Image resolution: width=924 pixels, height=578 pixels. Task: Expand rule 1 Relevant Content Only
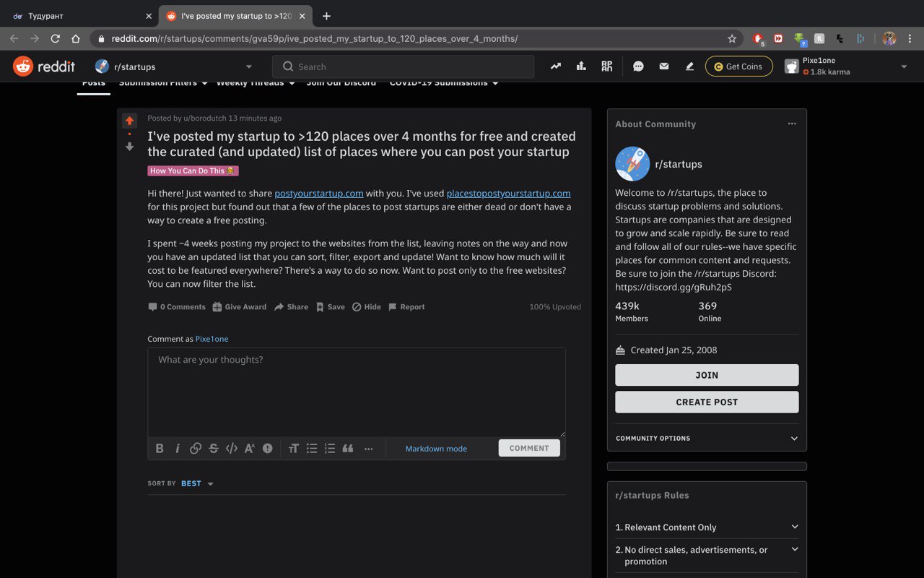pyautogui.click(x=707, y=527)
